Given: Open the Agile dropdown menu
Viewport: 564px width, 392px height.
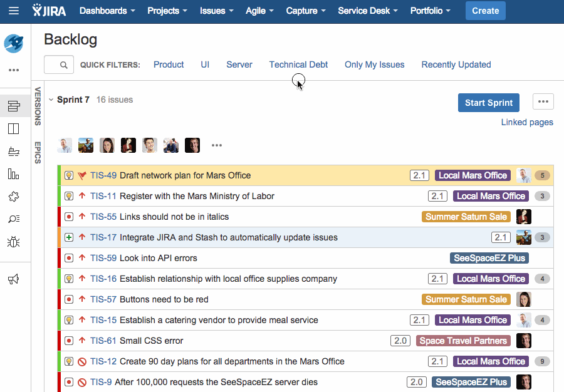Looking at the screenshot, I should [x=259, y=11].
